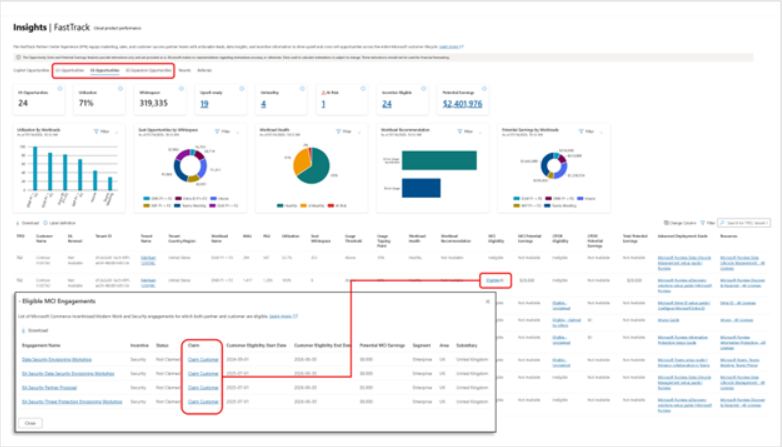Click the search box for TPID or tenant

(744, 223)
